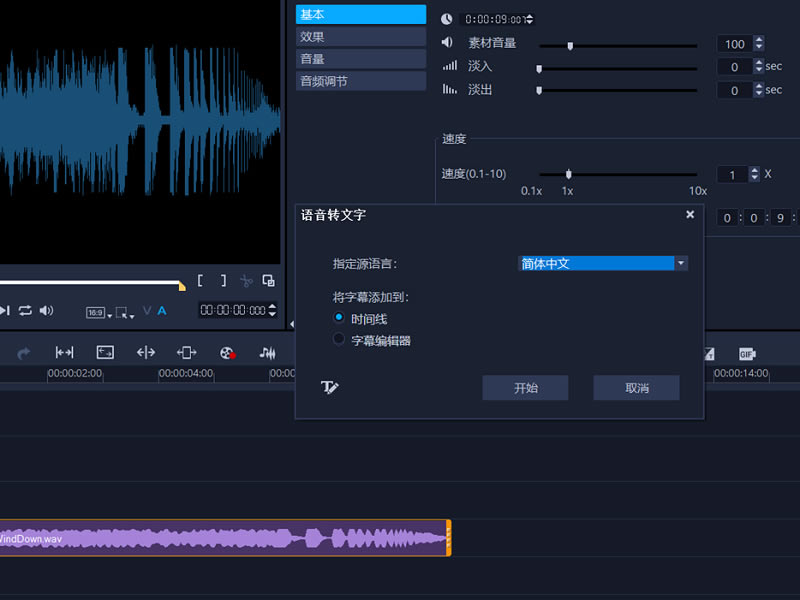Click the 素材音量 slider handle

[570, 45]
